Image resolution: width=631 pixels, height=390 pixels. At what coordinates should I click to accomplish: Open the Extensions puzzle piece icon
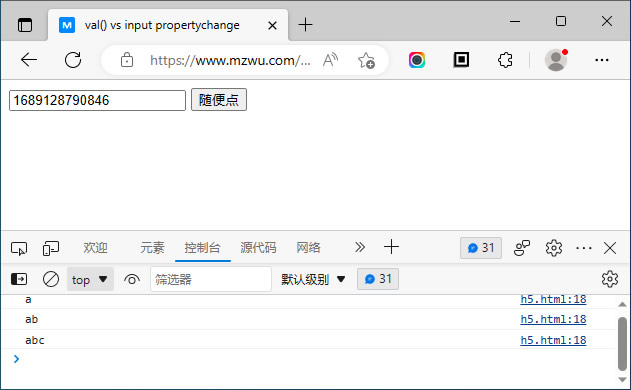click(505, 60)
